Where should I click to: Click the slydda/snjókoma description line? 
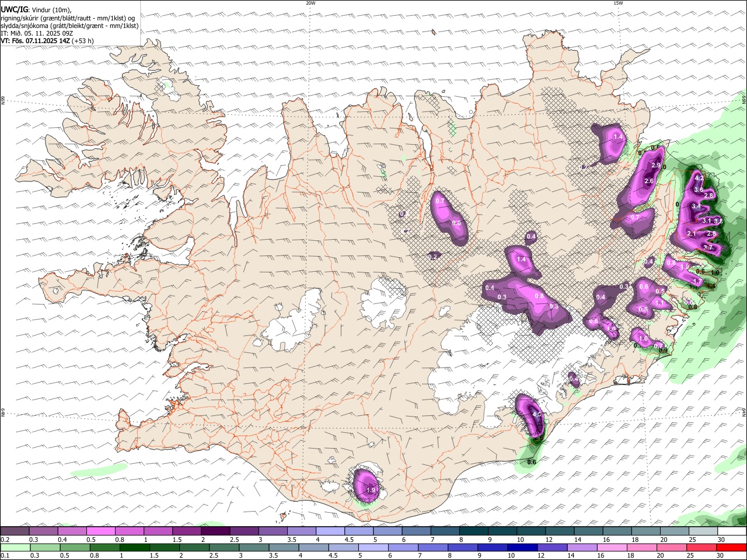pos(69,26)
